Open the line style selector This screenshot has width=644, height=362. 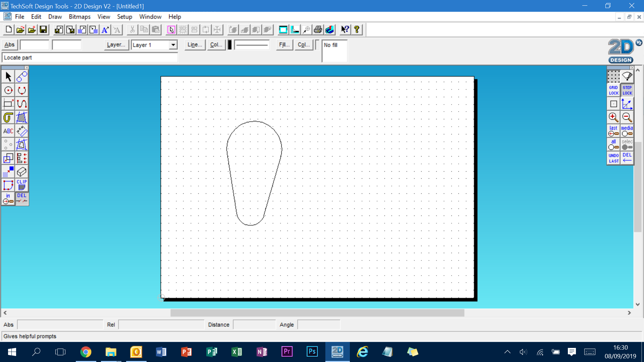[252, 45]
